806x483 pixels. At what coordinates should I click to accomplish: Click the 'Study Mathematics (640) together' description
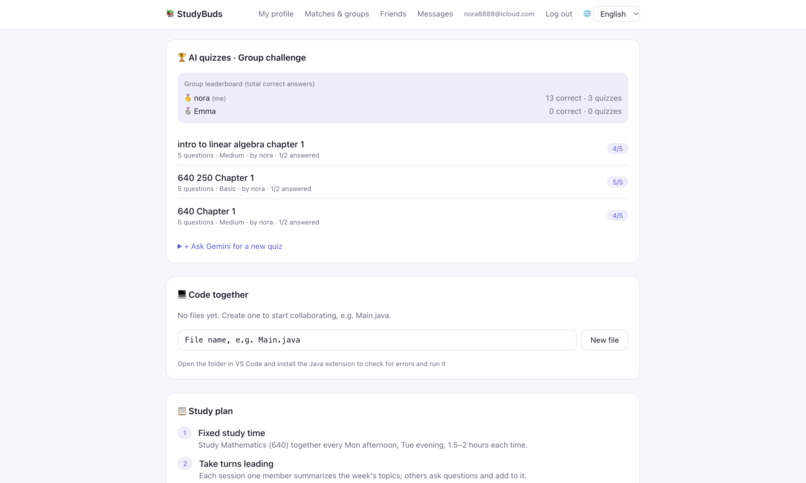pyautogui.click(x=363, y=445)
